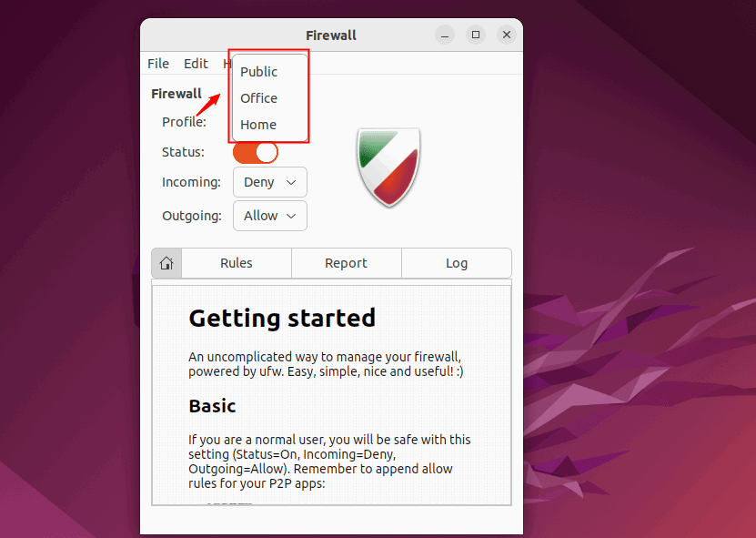This screenshot has width=756, height=538.
Task: Minimize the Firewall window
Action: coord(445,36)
